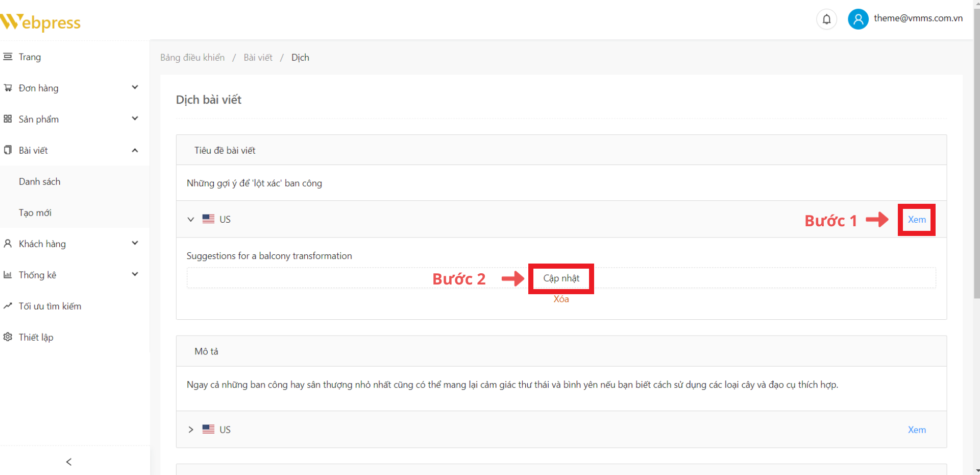Click the Sản phẩm grid icon

coord(8,119)
